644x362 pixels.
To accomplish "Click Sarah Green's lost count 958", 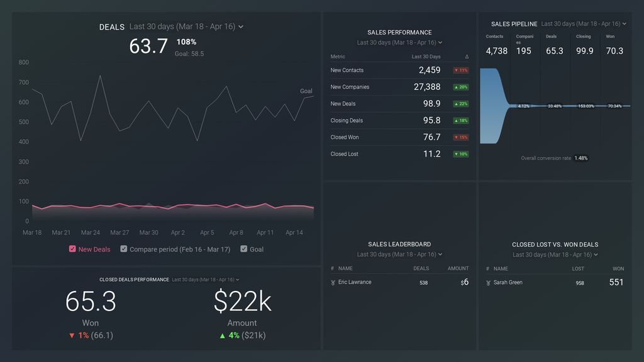I will 579,283.
